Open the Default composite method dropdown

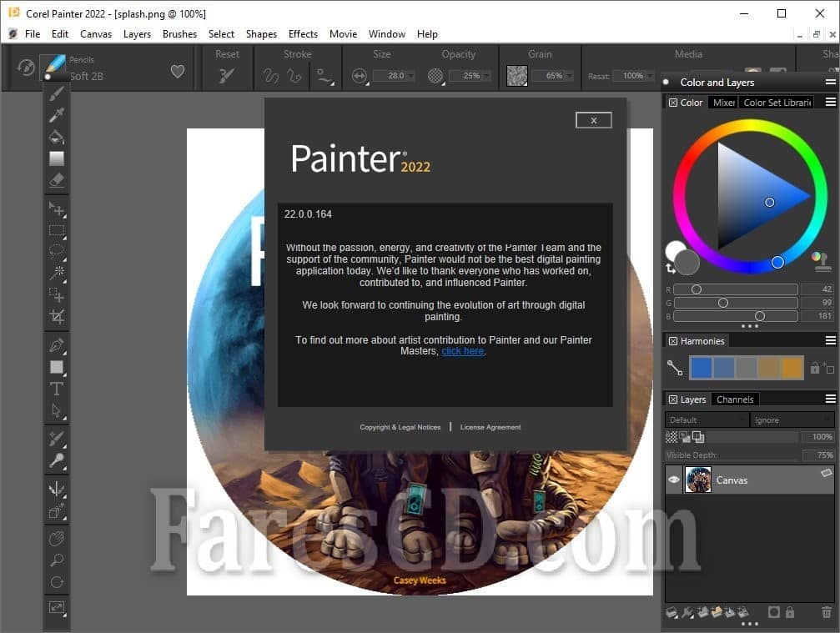707,419
